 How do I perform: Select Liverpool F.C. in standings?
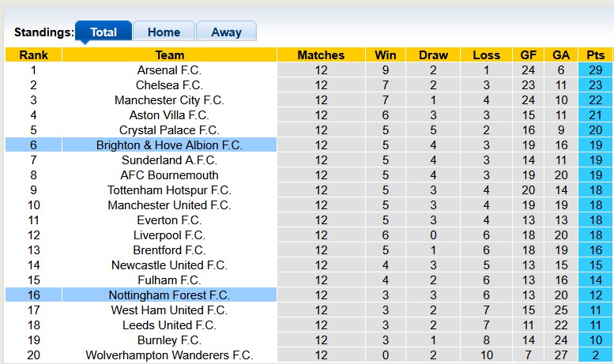169,235
